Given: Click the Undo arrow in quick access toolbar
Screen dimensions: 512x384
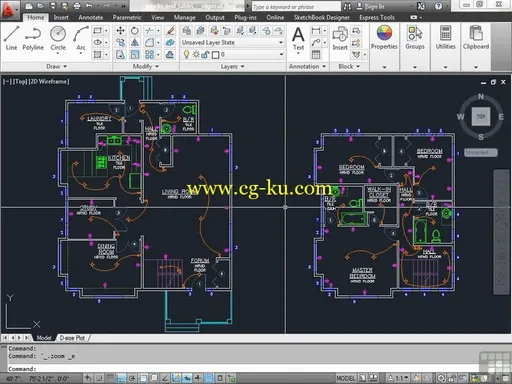Looking at the screenshot, I should pyautogui.click(x=89, y=6).
